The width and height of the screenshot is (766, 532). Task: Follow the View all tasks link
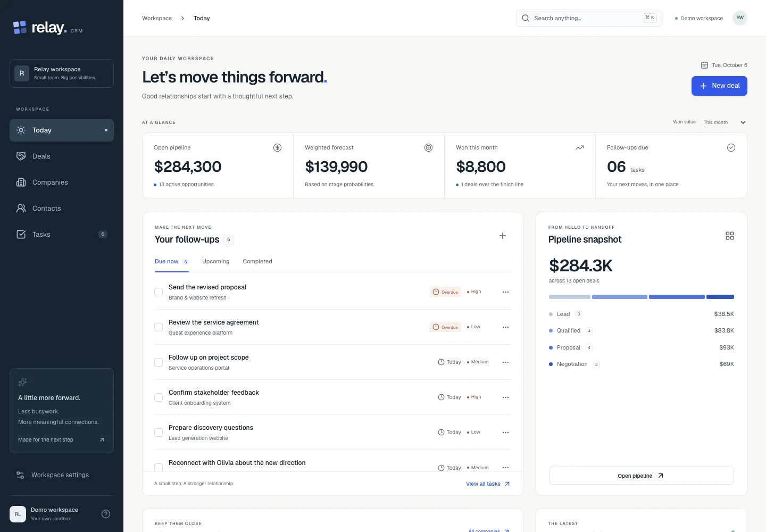(x=488, y=484)
